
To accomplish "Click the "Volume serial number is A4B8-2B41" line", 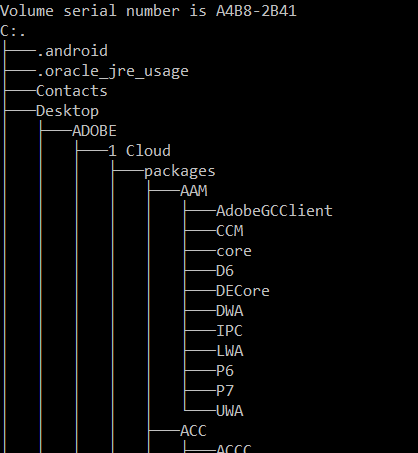I will [148, 11].
